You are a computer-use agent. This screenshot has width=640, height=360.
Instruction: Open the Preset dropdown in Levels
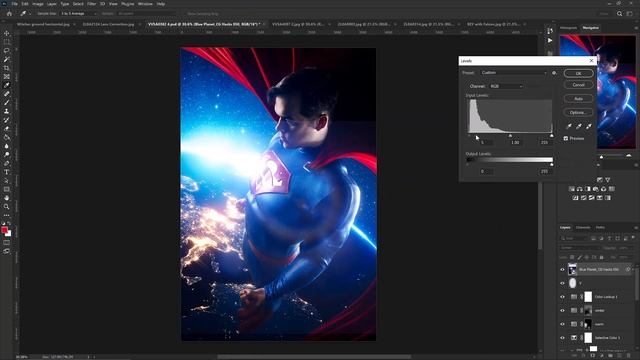(x=513, y=73)
